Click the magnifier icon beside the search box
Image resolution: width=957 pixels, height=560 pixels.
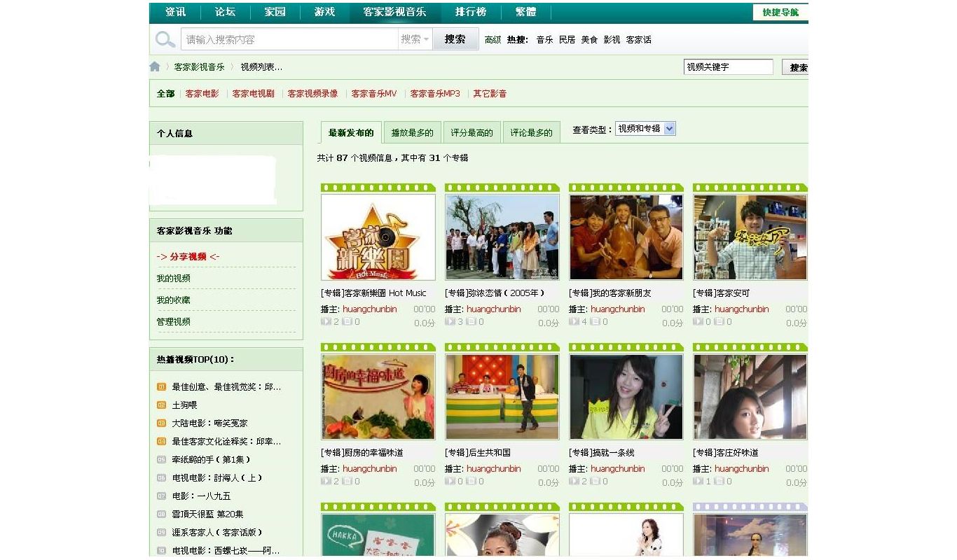(x=165, y=39)
